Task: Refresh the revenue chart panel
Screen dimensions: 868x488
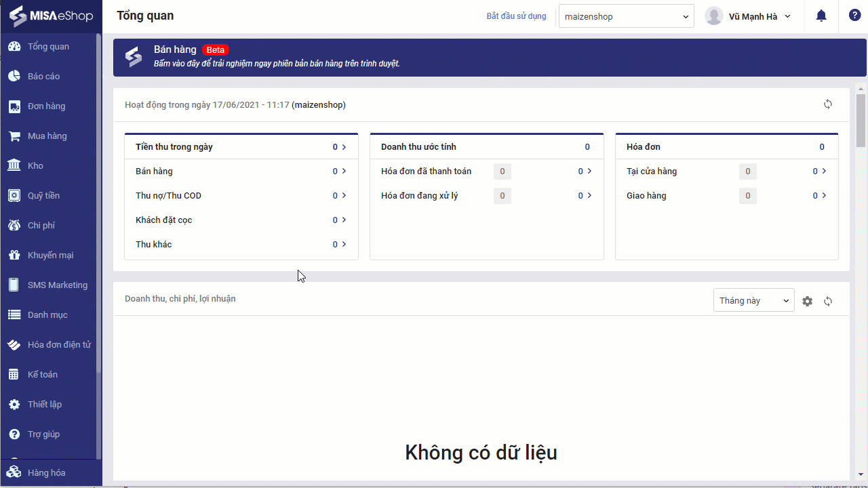Action: pyautogui.click(x=828, y=301)
